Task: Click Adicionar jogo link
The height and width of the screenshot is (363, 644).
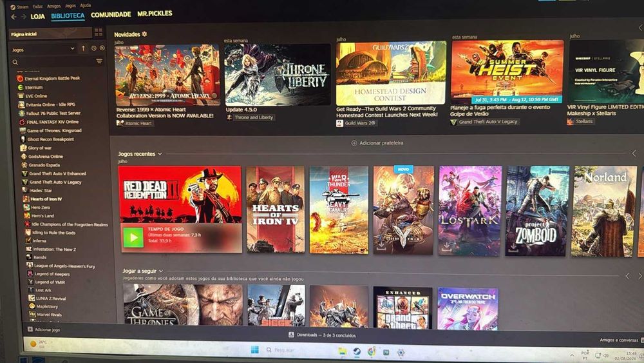Action: 44,329
